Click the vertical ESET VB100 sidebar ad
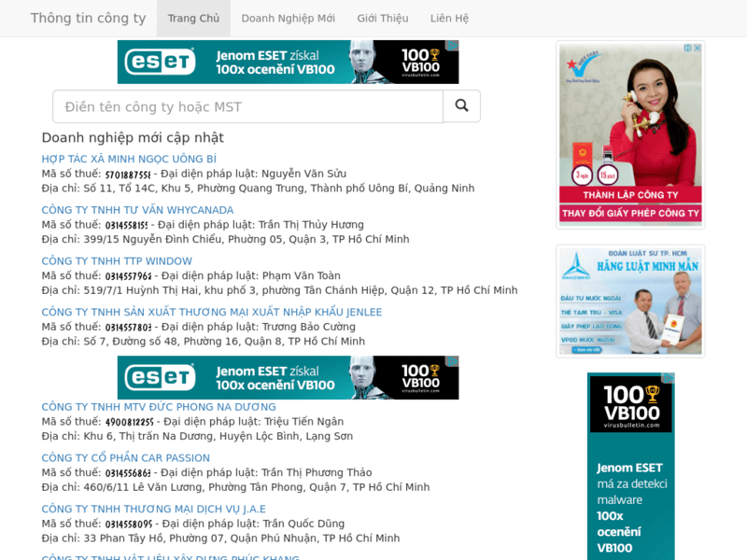The height and width of the screenshot is (560, 747). tap(630, 467)
